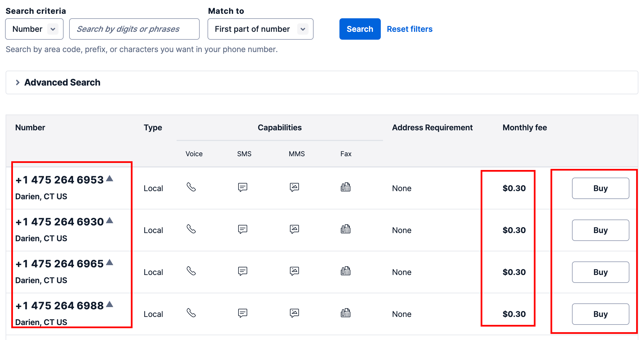Viewport: 644px width, 340px height.
Task: Buy the number +1 475 264 6930
Action: [600, 230]
